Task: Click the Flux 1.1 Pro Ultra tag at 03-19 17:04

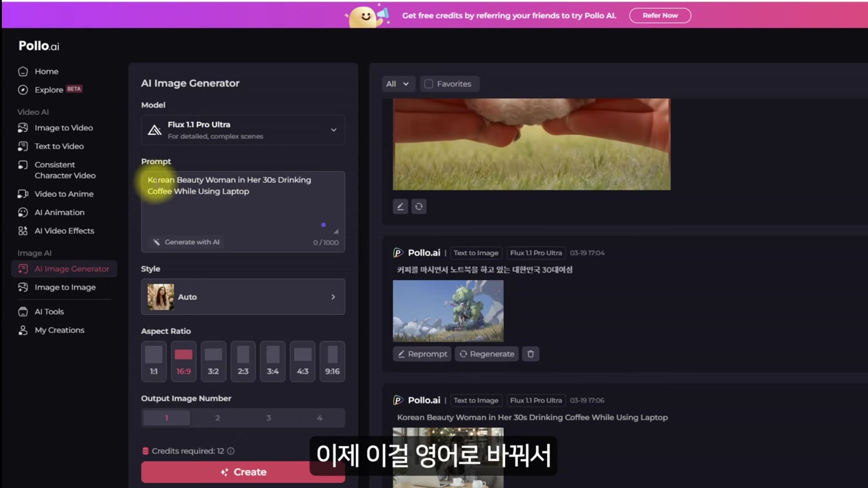Action: (536, 253)
